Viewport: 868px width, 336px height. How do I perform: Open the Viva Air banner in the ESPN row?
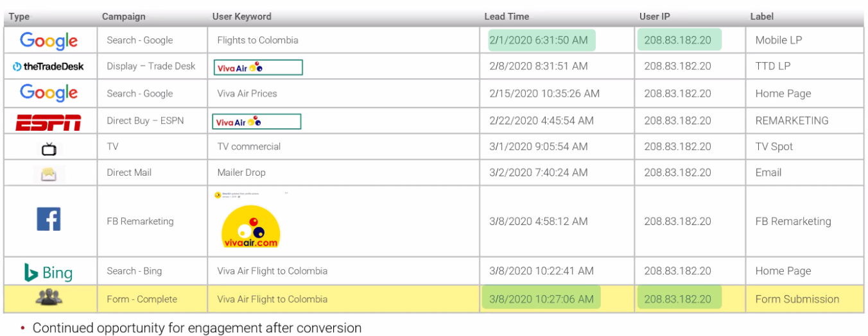pos(257,122)
